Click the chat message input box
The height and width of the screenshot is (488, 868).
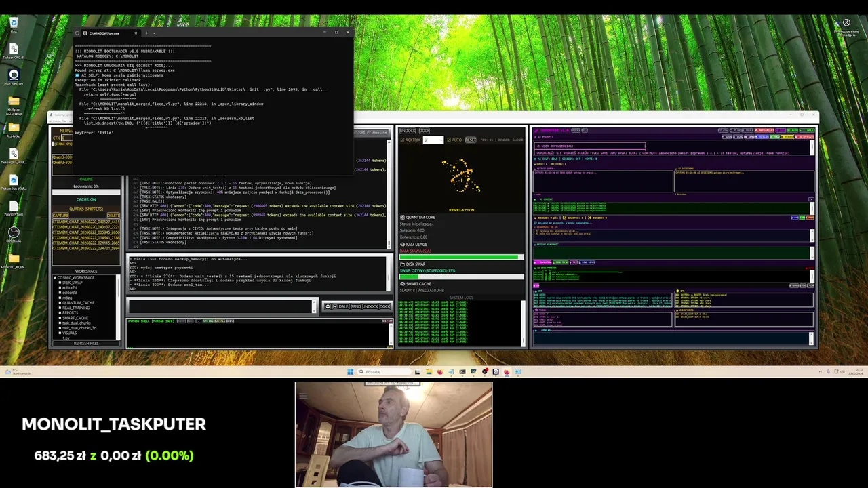[220, 306]
